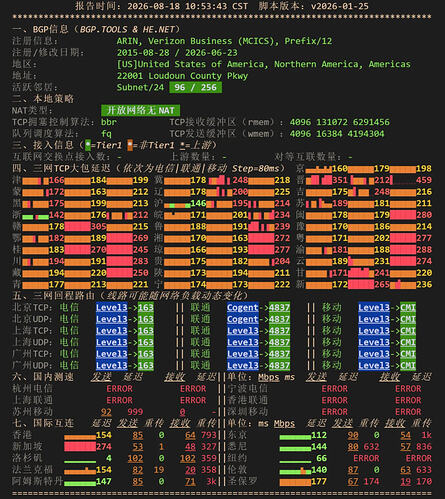Select 圣保罗 send speed 67
Viewport: 445px width, 499px height.
pos(353,481)
